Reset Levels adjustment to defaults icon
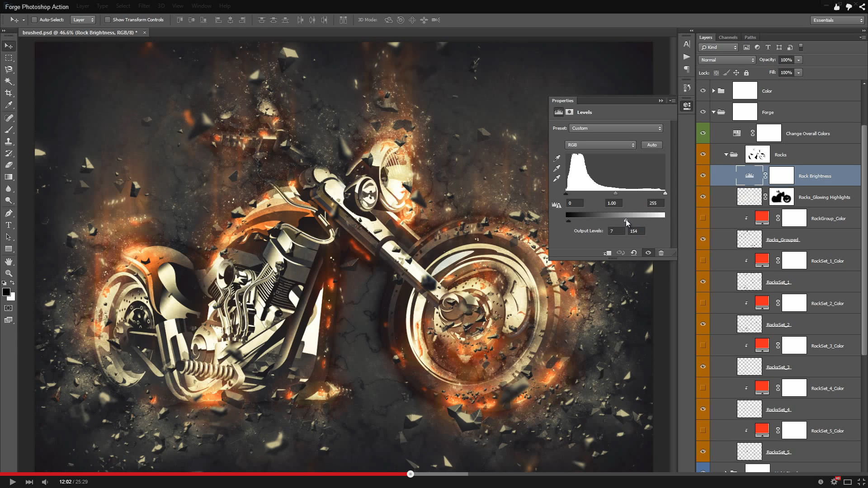Image resolution: width=868 pixels, height=488 pixels. pos(634,253)
